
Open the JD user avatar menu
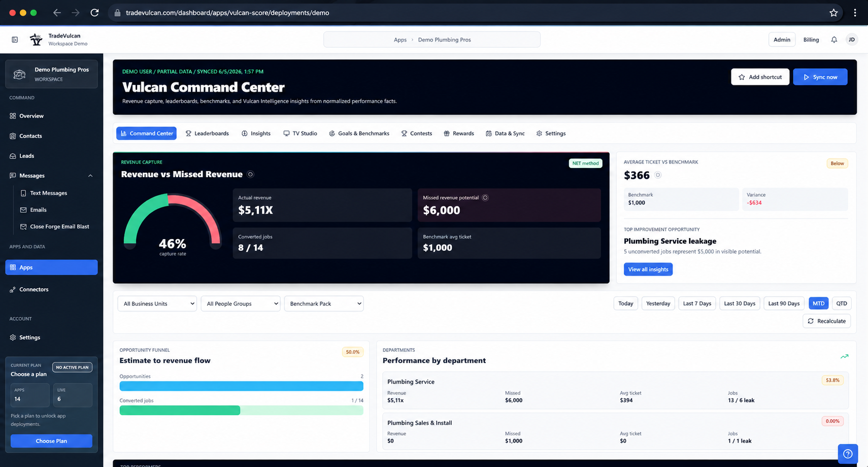[x=852, y=40]
